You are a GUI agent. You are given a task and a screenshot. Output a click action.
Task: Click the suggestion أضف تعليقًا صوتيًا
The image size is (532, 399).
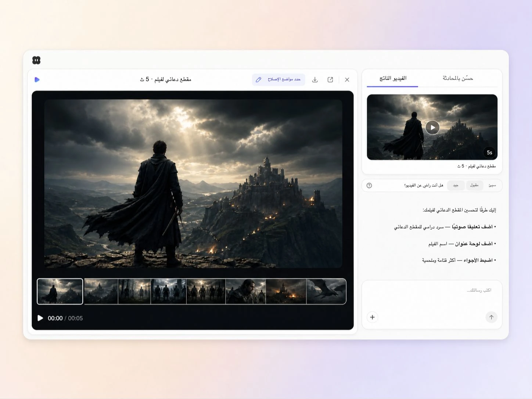tap(445, 227)
